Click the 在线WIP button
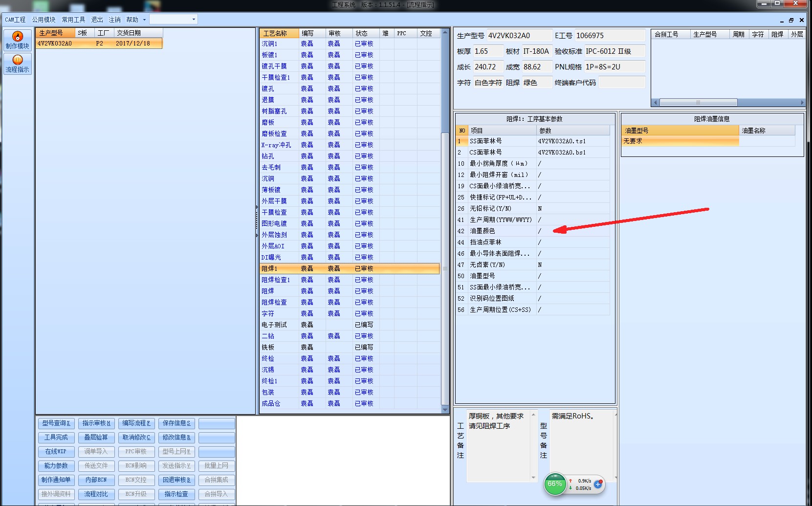 [x=56, y=452]
